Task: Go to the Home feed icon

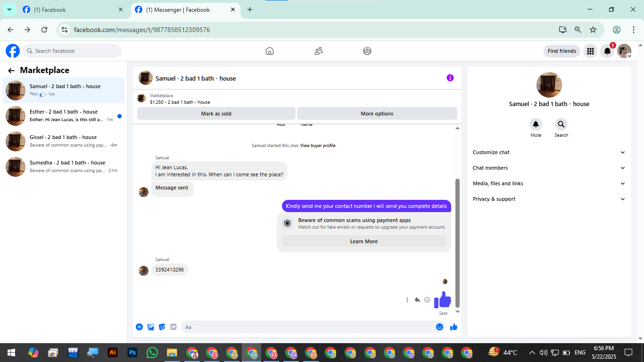Action: point(270,51)
